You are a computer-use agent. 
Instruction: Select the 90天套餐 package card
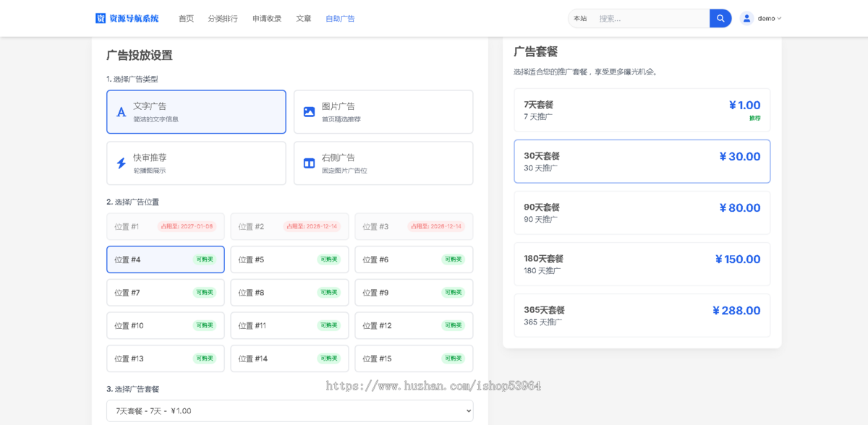641,212
